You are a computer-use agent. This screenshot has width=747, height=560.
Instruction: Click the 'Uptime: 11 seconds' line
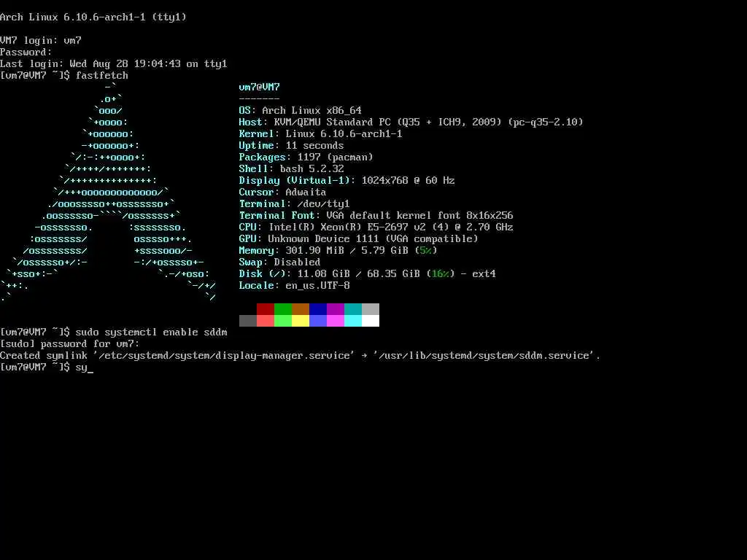pyautogui.click(x=291, y=145)
